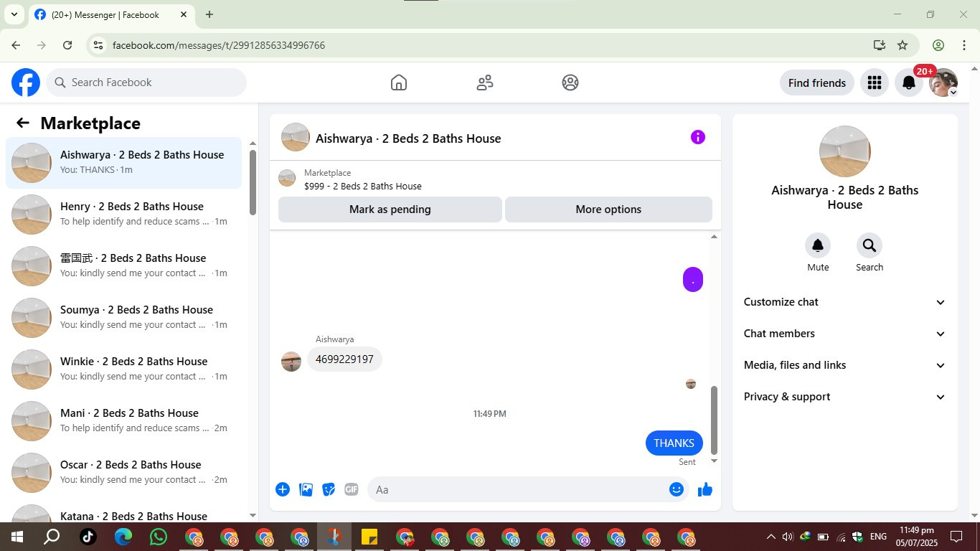
Task: Click the chat list scrollbar thumb
Action: tap(253, 182)
